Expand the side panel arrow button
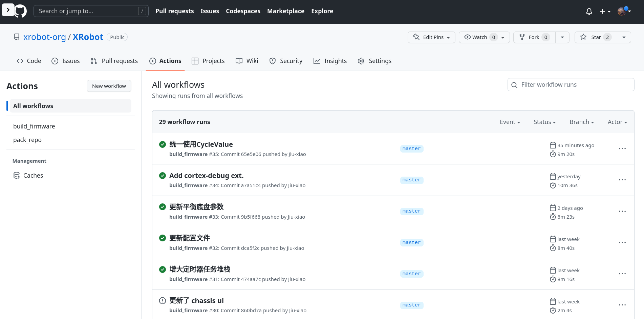This screenshot has height=319, width=644. point(8,10)
